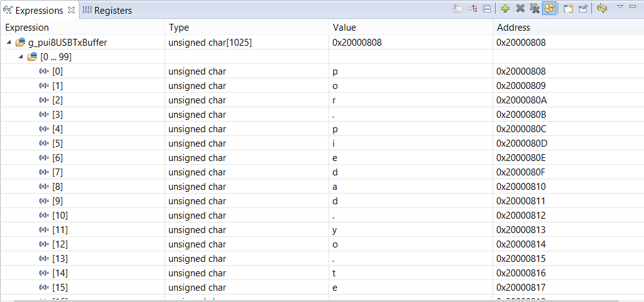Pin the Expressions view to debug context
Image resolution: width=644 pixels, height=302 pixels.
point(583,9)
